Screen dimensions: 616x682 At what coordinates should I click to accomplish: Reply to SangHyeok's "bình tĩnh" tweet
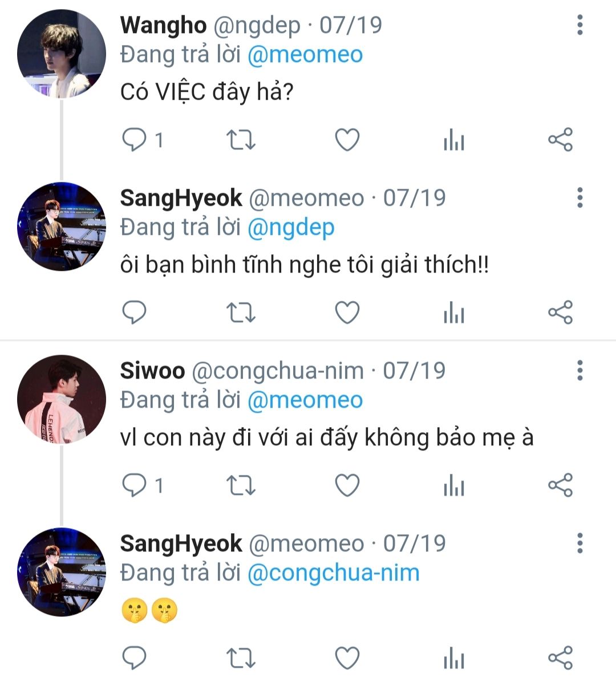click(x=135, y=312)
